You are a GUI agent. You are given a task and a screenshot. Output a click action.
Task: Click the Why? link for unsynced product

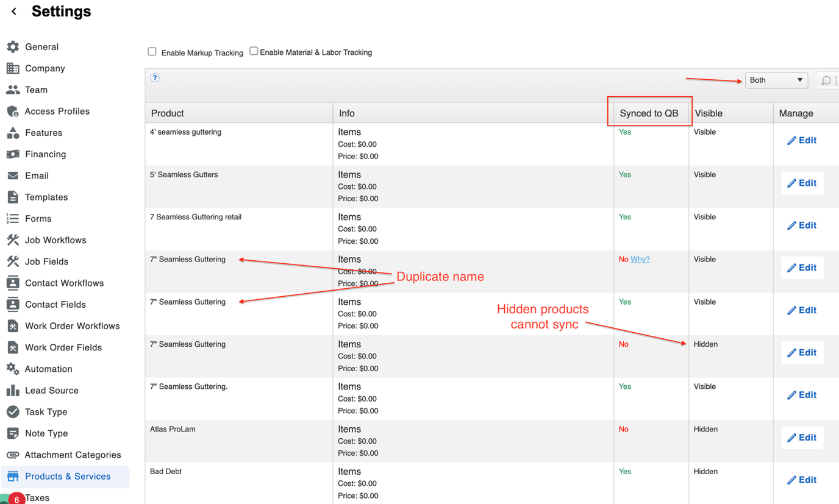[640, 260]
